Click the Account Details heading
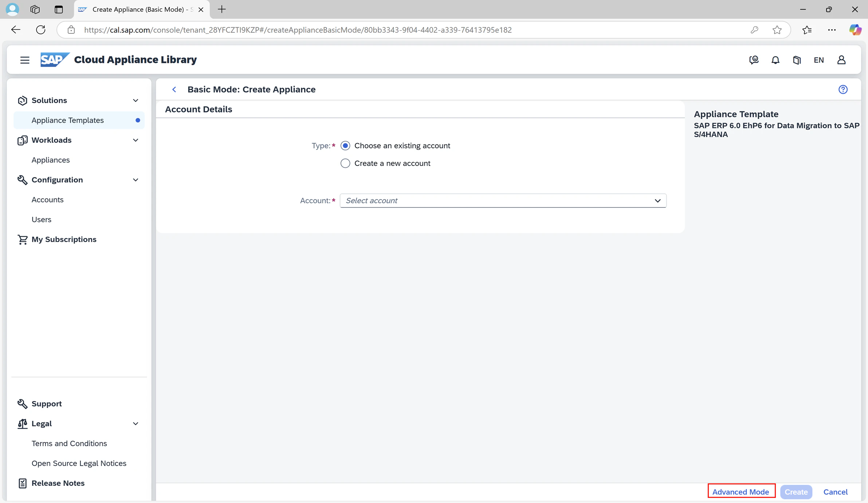This screenshot has height=503, width=868. coord(199,109)
